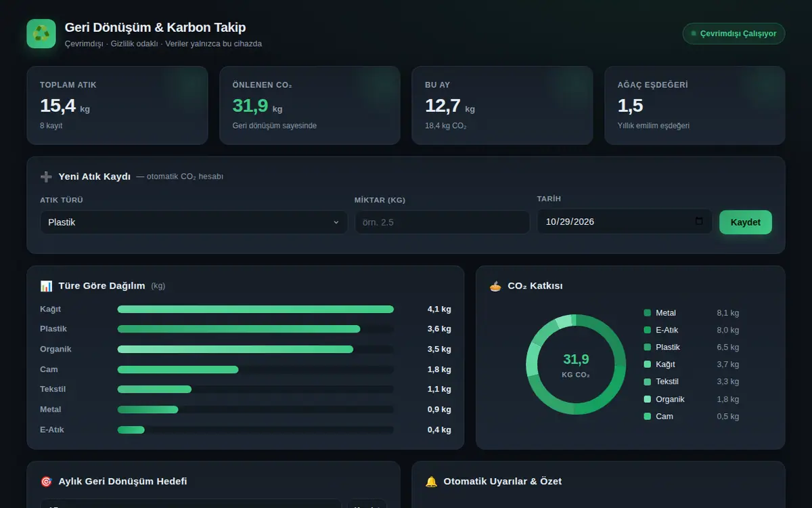The image size is (812, 508).
Task: Click the target icon beside Aylık Geri Dönüşüm Hedefi
Action: click(46, 482)
